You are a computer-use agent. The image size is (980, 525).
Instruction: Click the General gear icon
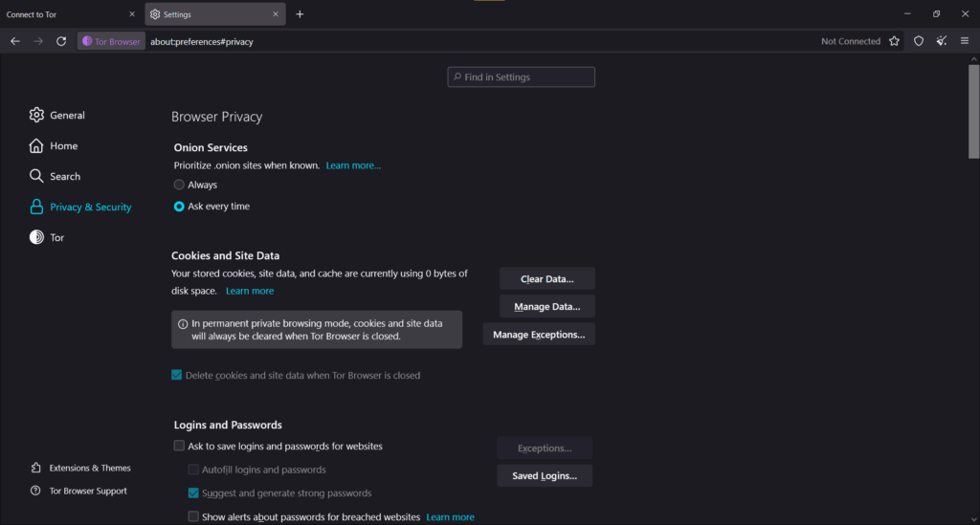[36, 115]
